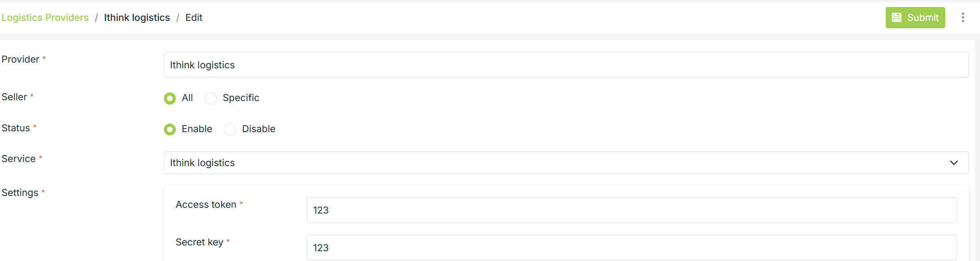The width and height of the screenshot is (980, 261).
Task: Select the Enable status radio button
Action: click(170, 129)
